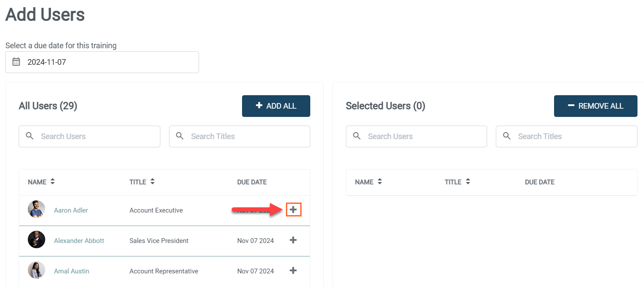Sort Selected Users list by Name
Viewport: 644px width, 296px height.
click(x=380, y=182)
